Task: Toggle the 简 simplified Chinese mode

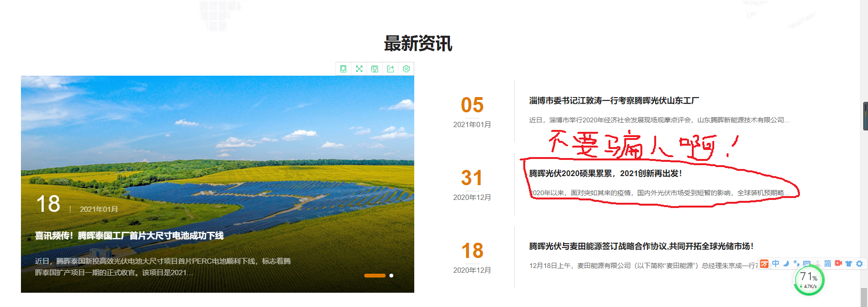Action: click(828, 264)
